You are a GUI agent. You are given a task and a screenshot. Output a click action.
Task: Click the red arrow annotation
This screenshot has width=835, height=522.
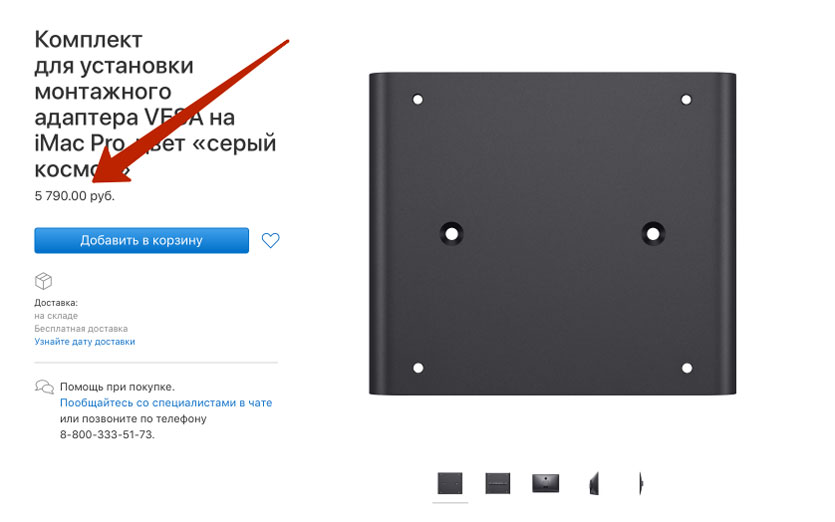pos(190,111)
